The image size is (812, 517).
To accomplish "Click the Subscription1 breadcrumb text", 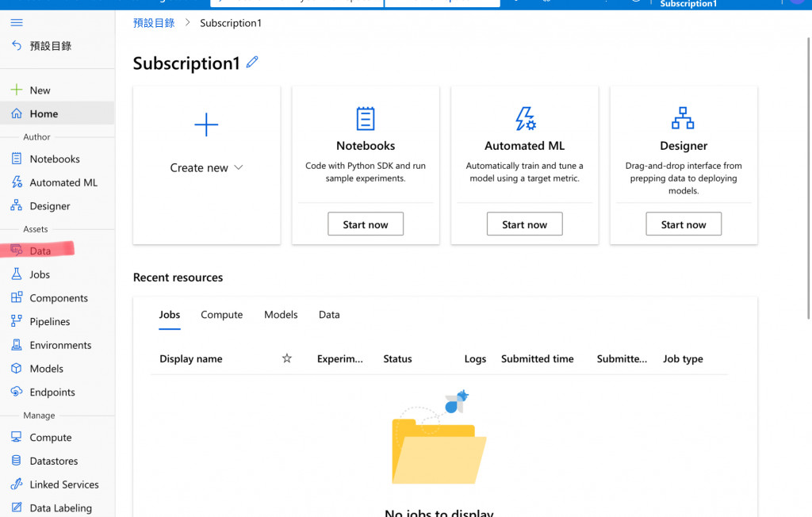I will (x=231, y=23).
